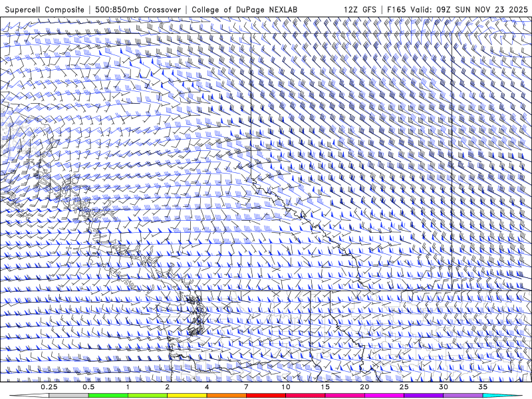Click the "500:850mb Crossover" header label
This screenshot has width=532, height=399.
(x=138, y=9)
